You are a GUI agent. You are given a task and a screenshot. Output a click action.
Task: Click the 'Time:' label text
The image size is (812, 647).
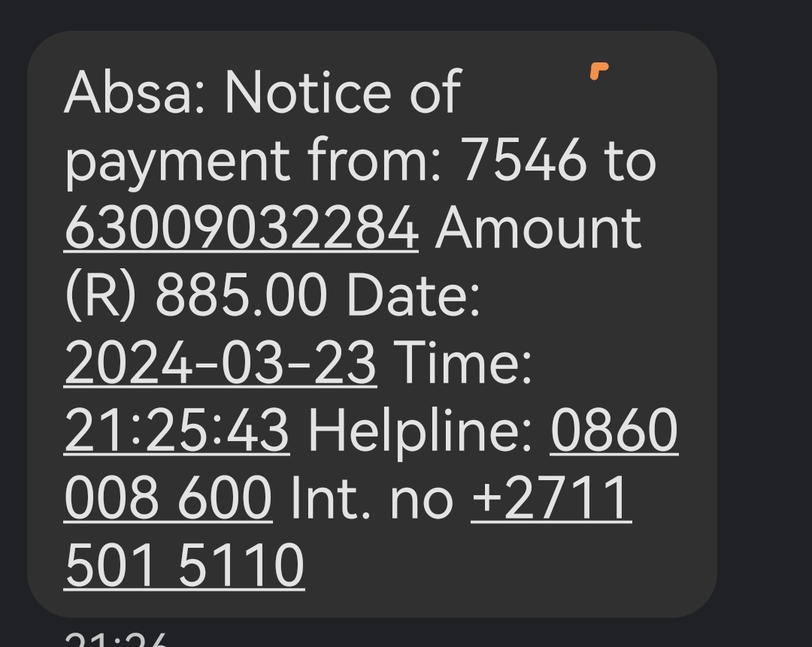pyautogui.click(x=463, y=363)
